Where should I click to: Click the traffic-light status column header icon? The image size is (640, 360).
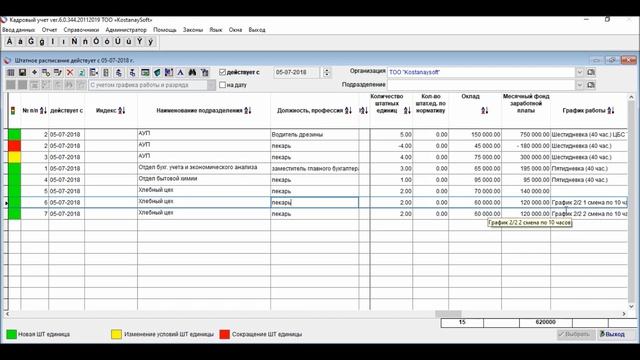pos(13,111)
